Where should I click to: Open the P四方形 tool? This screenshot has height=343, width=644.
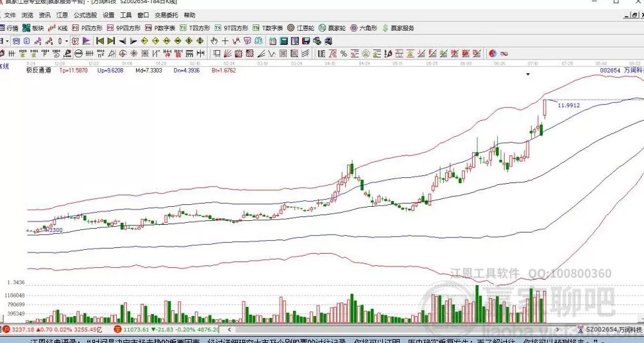[x=87, y=28]
